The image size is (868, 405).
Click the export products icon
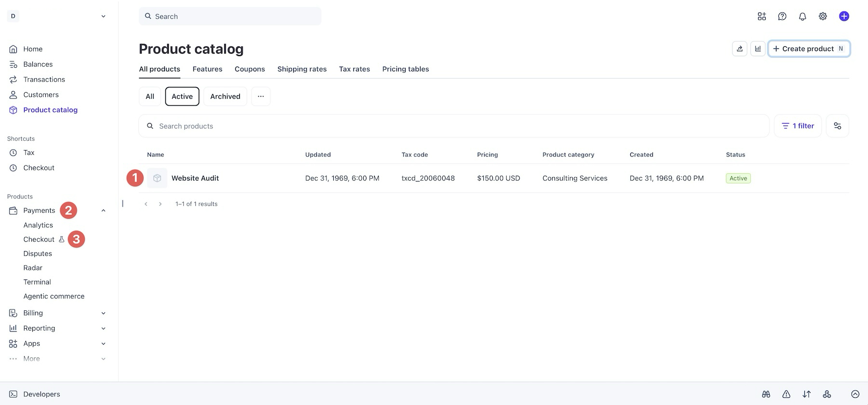coord(740,49)
